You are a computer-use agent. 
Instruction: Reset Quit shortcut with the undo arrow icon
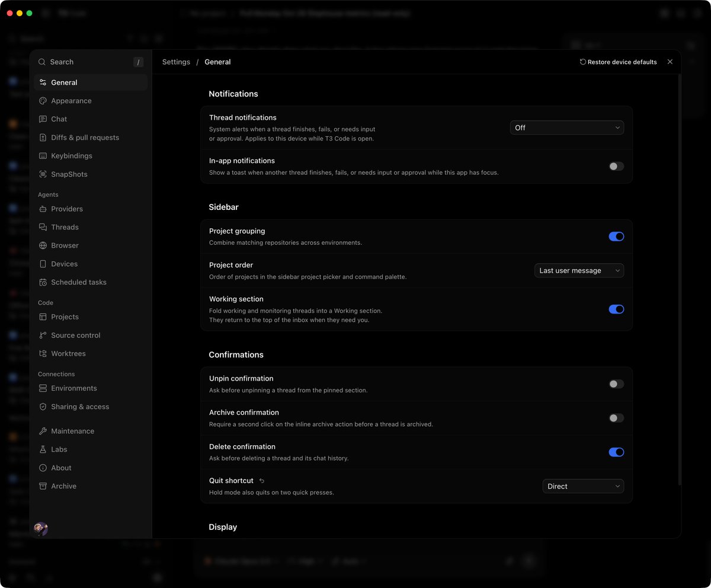[x=262, y=481]
